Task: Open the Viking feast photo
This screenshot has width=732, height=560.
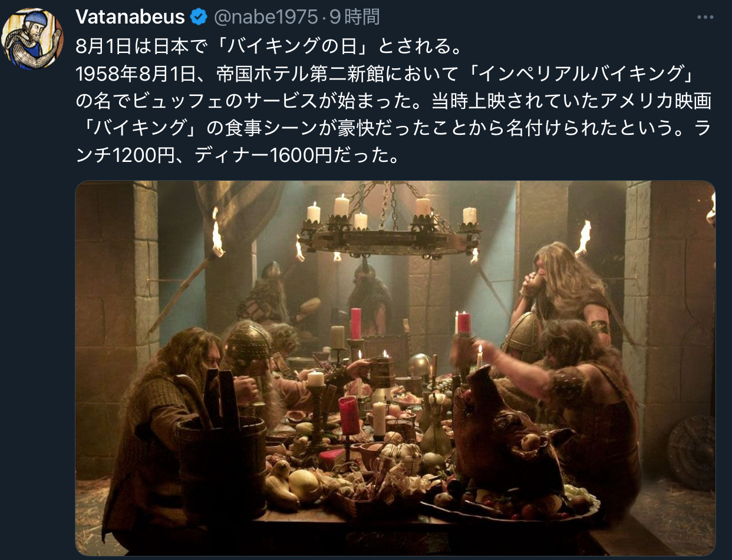Action: coord(395,368)
